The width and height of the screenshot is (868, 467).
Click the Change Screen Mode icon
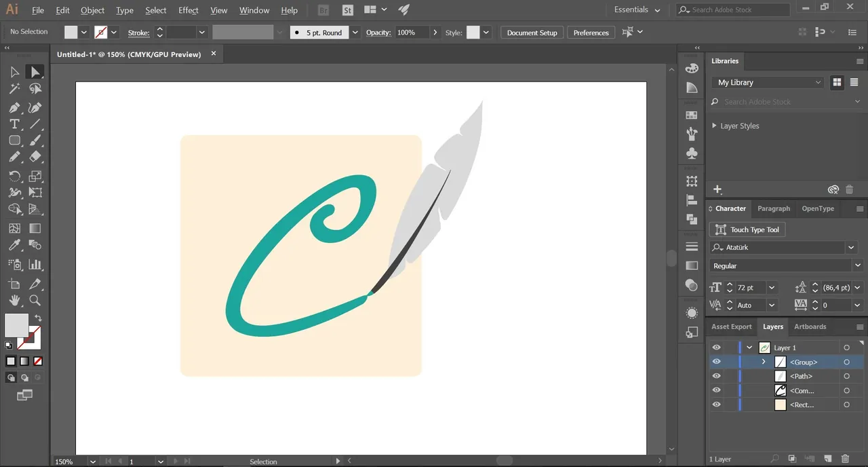click(25, 395)
